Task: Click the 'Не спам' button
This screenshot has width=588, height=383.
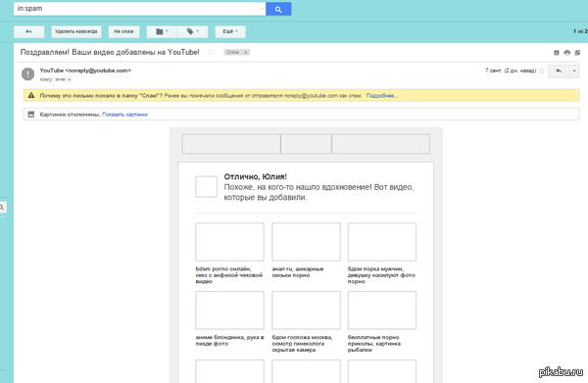Action: point(123,32)
